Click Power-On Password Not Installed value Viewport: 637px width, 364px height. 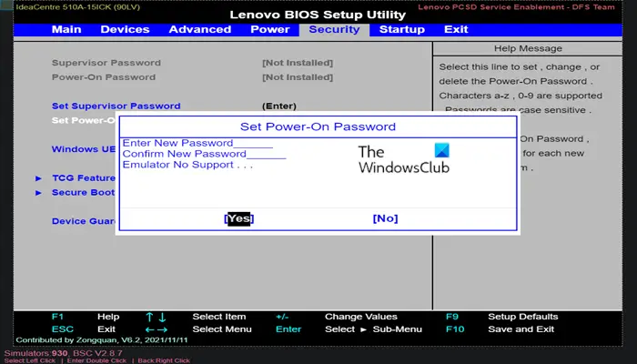tap(298, 77)
